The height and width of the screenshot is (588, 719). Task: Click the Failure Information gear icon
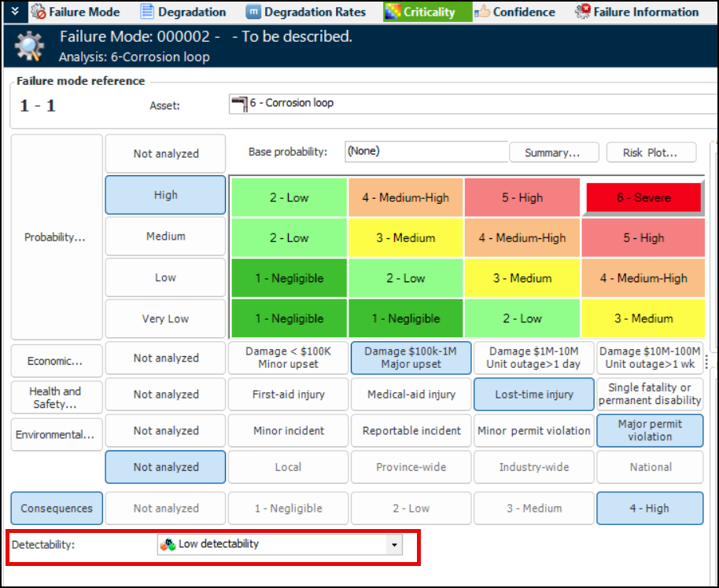point(583,12)
